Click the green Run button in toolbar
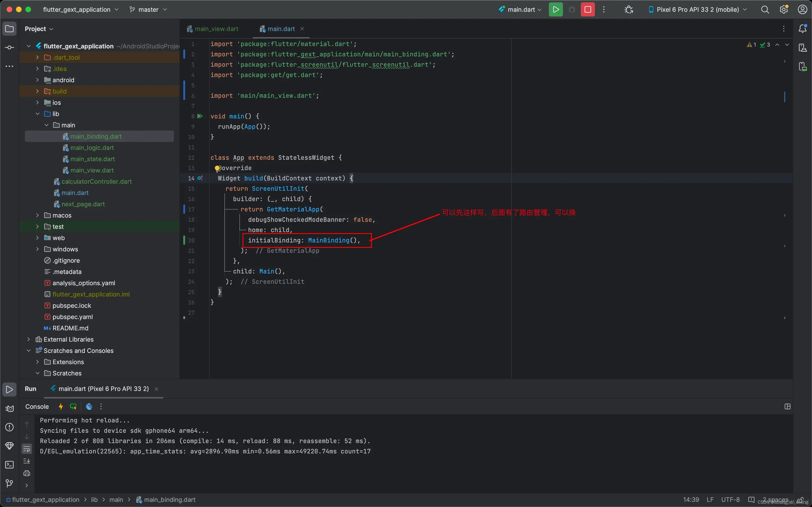The image size is (812, 507). point(556,9)
